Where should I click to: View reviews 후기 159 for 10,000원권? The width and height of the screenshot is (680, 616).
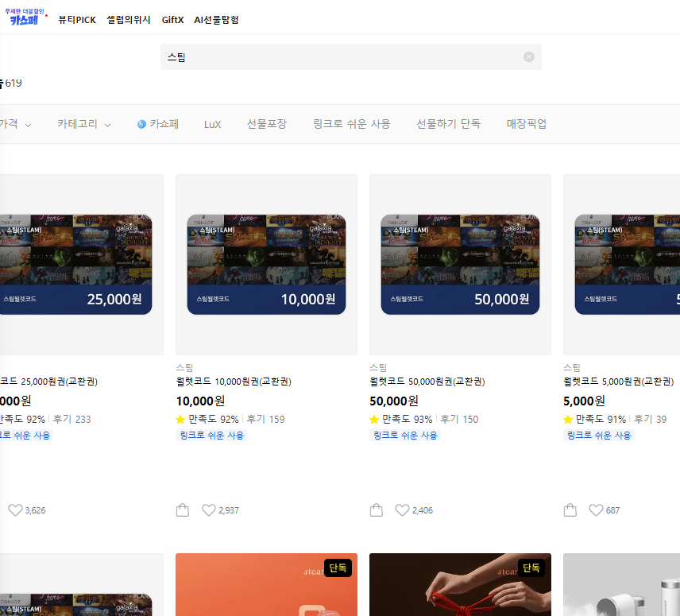265,420
